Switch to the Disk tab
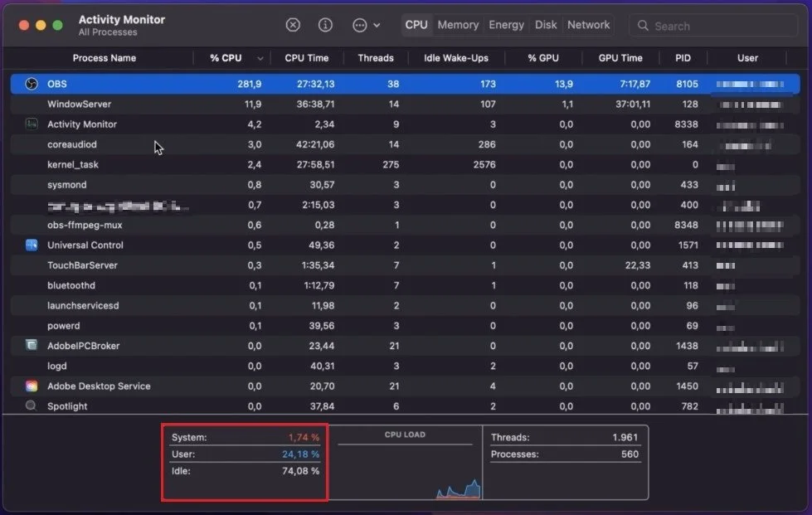This screenshot has width=812, height=515. tap(546, 25)
